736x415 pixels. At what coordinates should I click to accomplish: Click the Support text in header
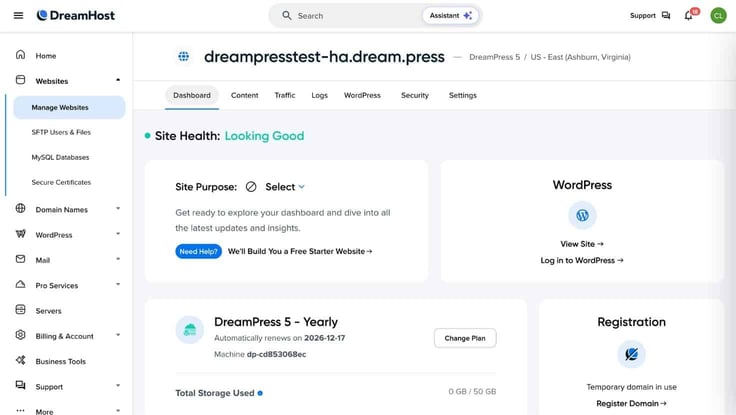click(x=643, y=15)
